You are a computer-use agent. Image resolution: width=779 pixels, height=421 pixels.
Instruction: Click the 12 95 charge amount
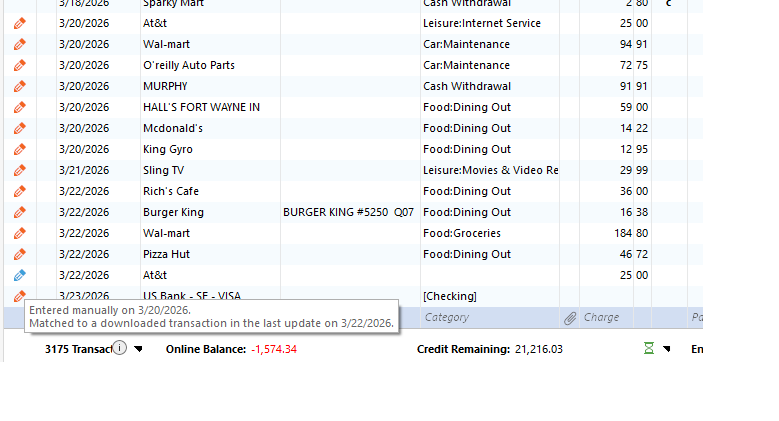pyautogui.click(x=634, y=149)
